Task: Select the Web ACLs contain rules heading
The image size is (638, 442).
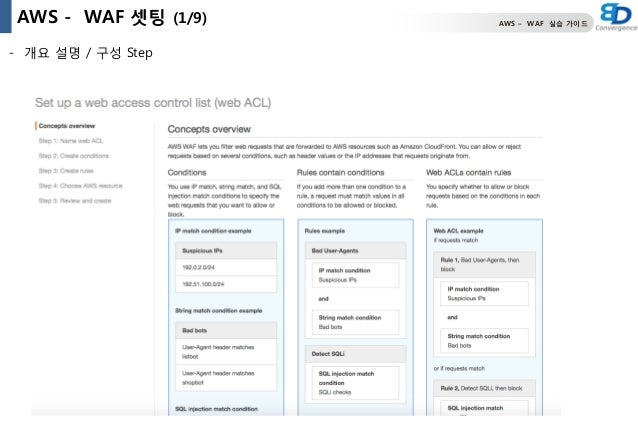Action: 469,173
